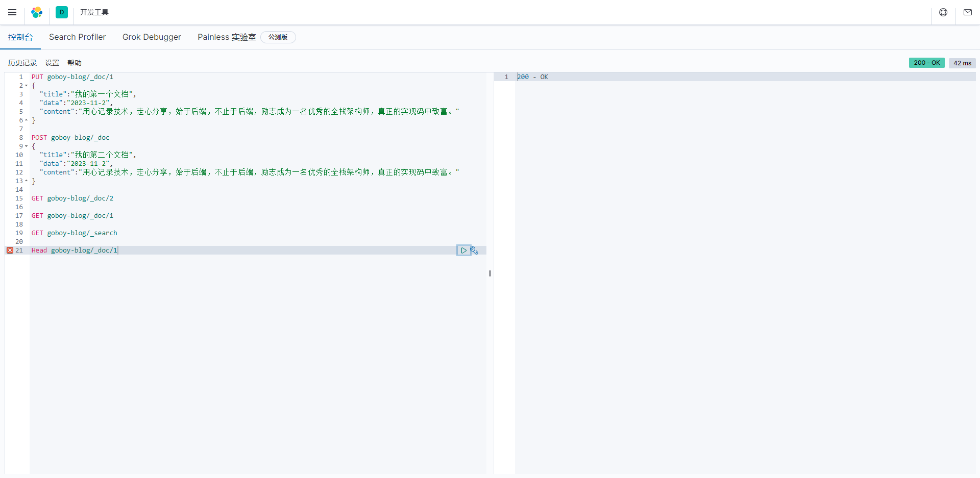980x478 pixels.
Task: Click the 42 ms response time badge
Action: (963, 63)
